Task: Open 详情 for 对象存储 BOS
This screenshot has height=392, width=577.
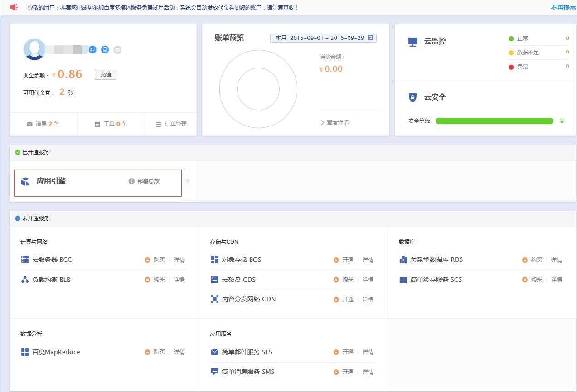Action: (368, 260)
